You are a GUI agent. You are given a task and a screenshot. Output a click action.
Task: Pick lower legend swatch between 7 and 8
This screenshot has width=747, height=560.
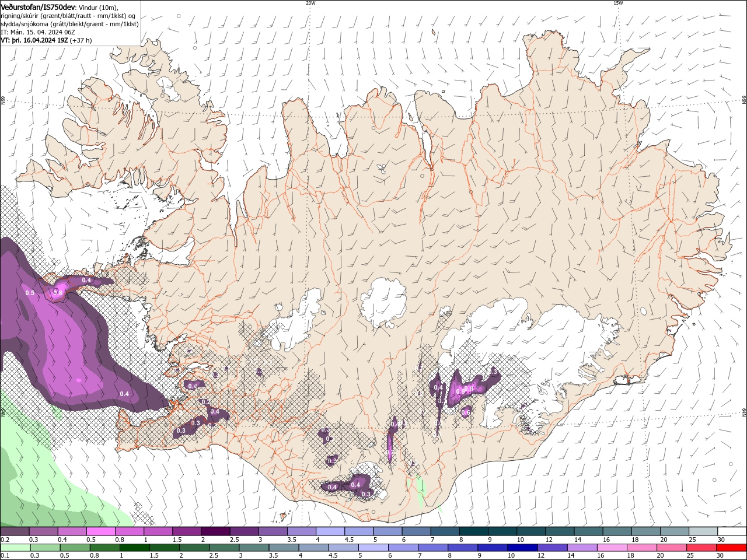pyautogui.click(x=433, y=548)
